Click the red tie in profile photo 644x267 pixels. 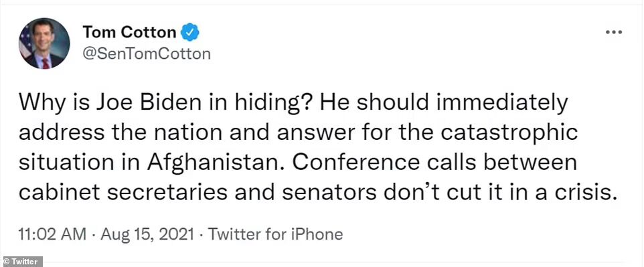[x=46, y=63]
